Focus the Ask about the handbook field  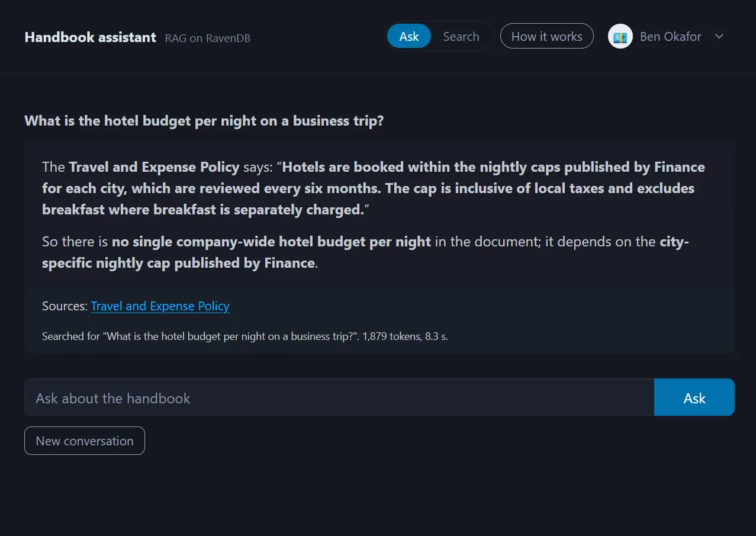pos(339,397)
